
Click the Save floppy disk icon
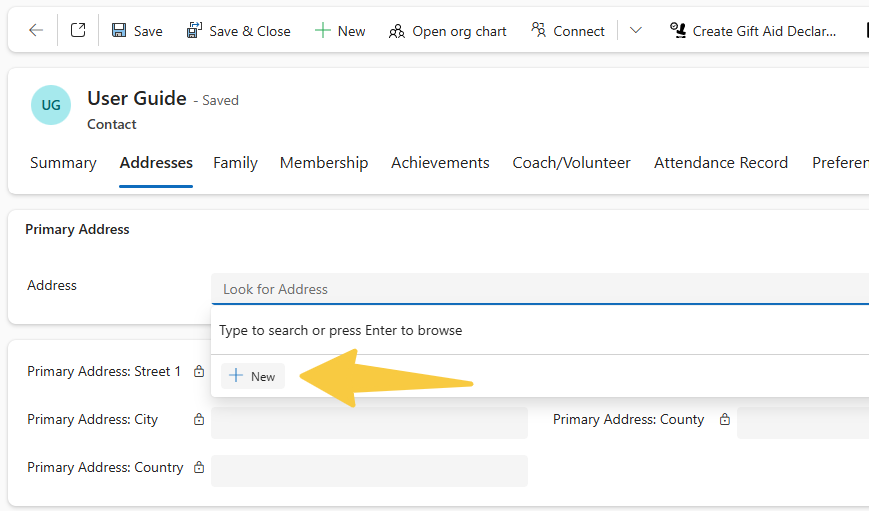click(x=119, y=31)
